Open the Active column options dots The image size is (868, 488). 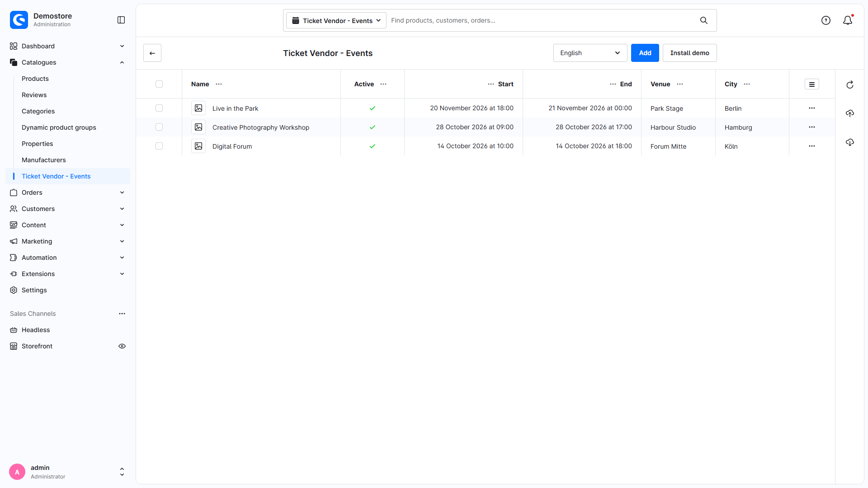pyautogui.click(x=383, y=84)
